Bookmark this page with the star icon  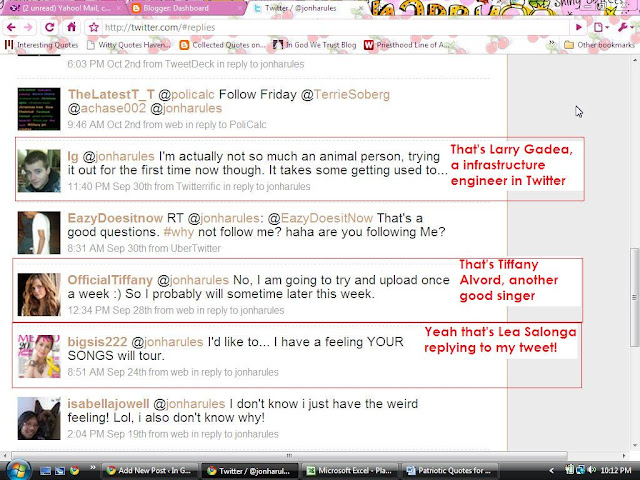click(x=94, y=27)
